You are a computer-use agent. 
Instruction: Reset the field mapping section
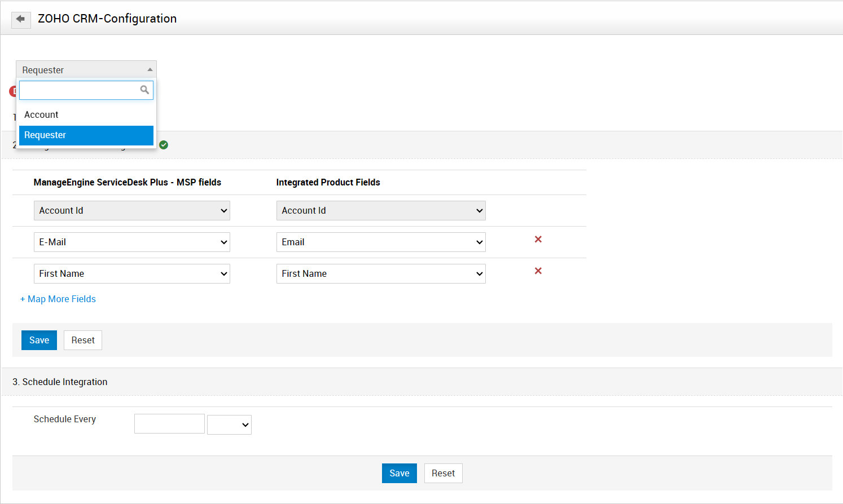[83, 341]
